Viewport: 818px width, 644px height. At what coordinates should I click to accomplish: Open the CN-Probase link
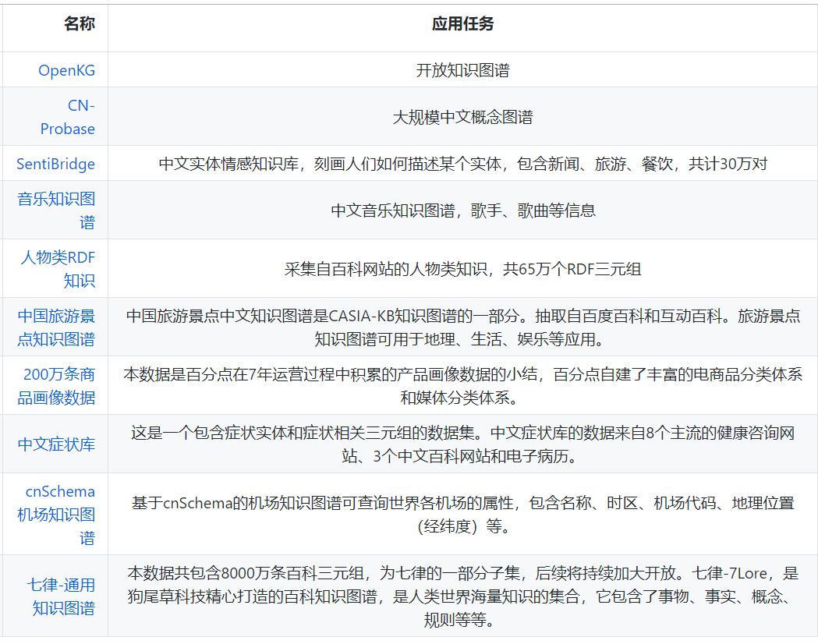(68, 117)
